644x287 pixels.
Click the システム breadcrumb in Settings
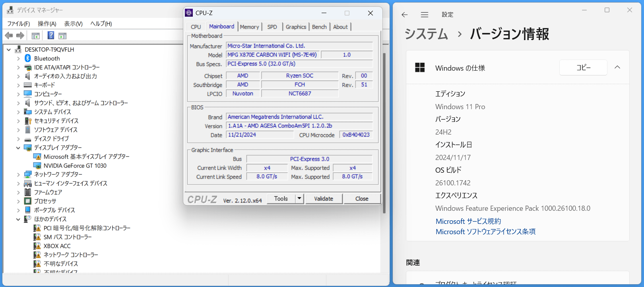(x=426, y=34)
